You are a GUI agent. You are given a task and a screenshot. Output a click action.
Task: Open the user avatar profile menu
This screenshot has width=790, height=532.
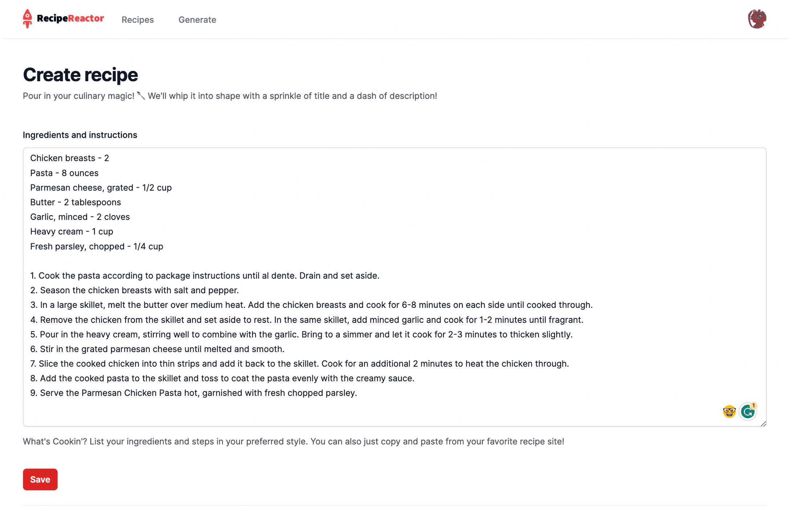click(x=757, y=19)
